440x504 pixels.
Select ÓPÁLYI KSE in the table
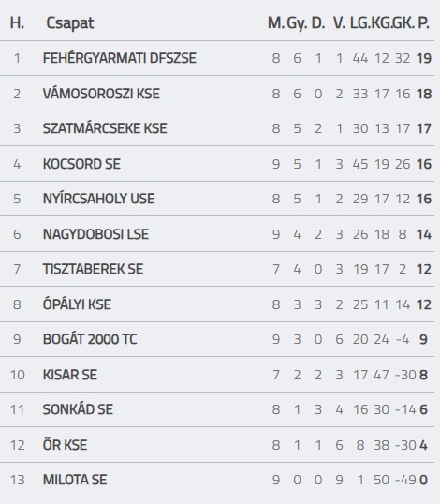point(77,304)
